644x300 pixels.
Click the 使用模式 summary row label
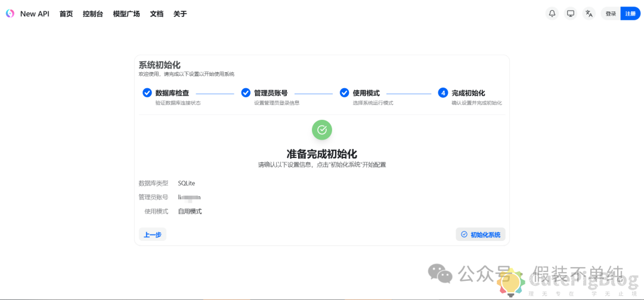[156, 211]
